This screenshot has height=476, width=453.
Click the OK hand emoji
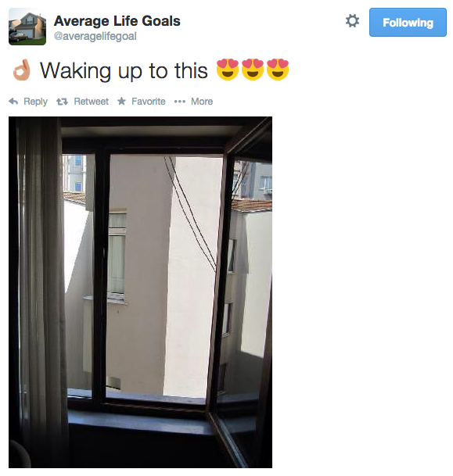point(22,70)
